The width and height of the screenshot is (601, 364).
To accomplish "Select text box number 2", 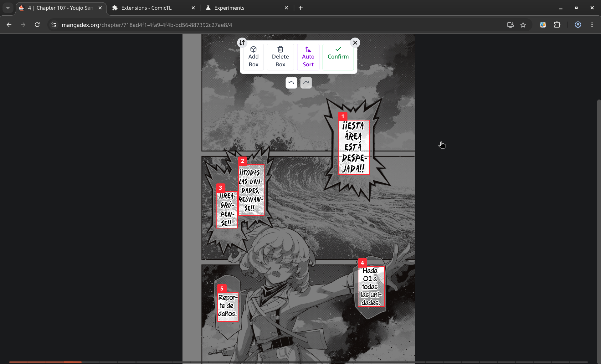I will (251, 190).
